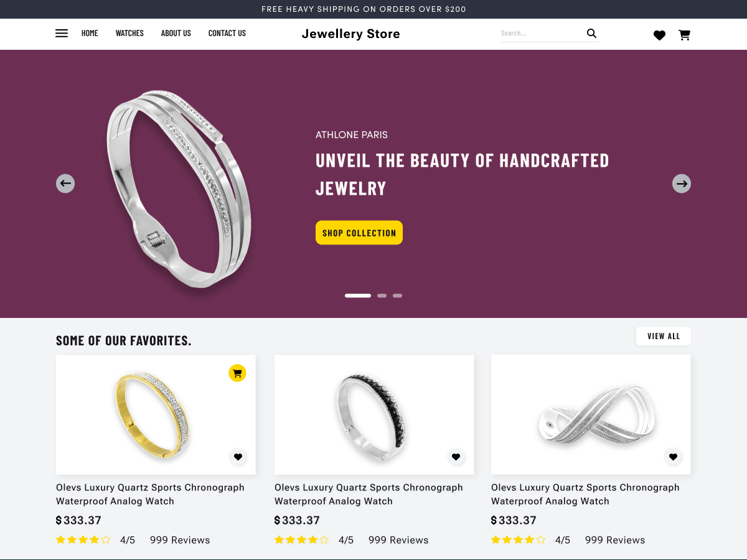Click the search magnifier icon
This screenshot has width=747, height=560.
click(x=591, y=33)
